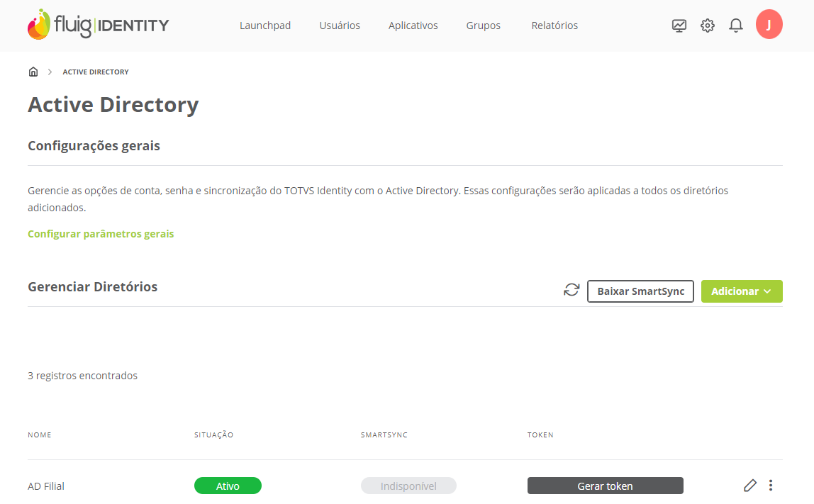This screenshot has height=504, width=814.
Task: Open the Launchpad menu
Action: 264,26
